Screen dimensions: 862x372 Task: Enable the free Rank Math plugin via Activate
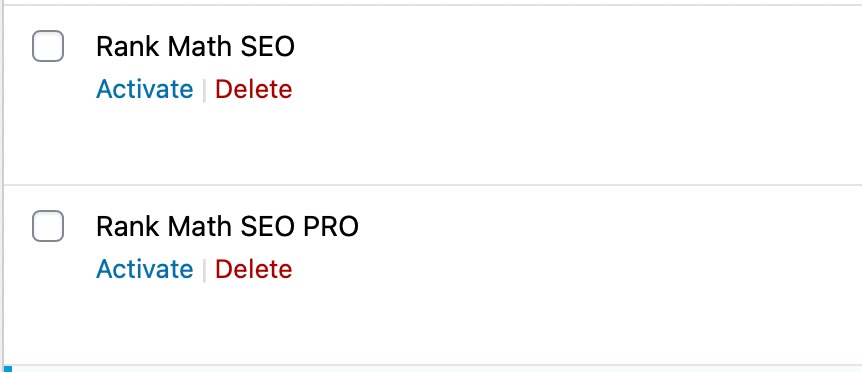pos(145,89)
